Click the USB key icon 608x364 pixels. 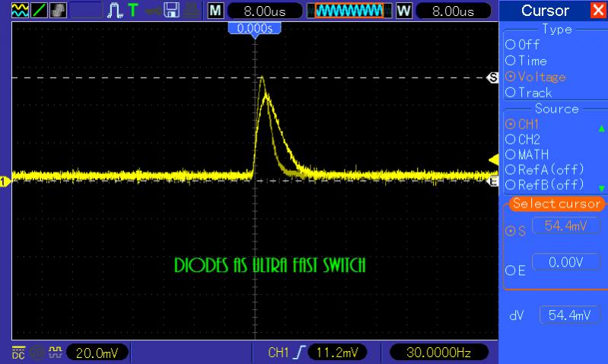(x=153, y=11)
